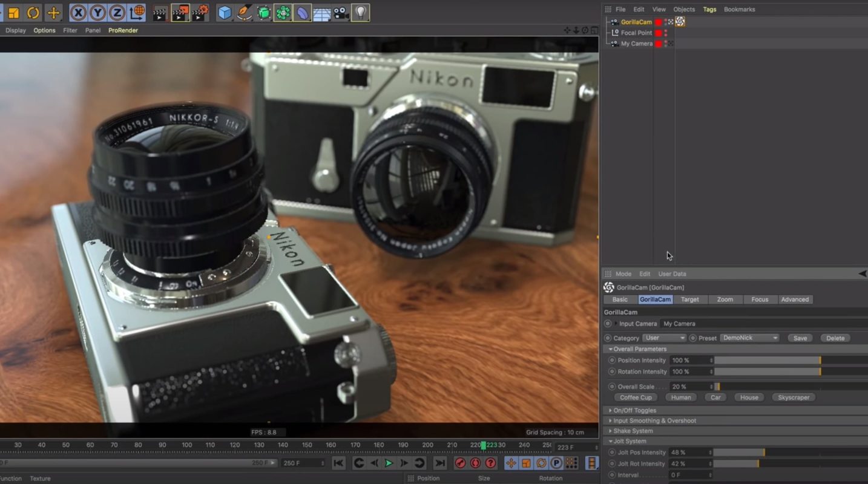Click the GorillaCam tag icon
Image resolution: width=868 pixels, height=484 pixels.
680,22
